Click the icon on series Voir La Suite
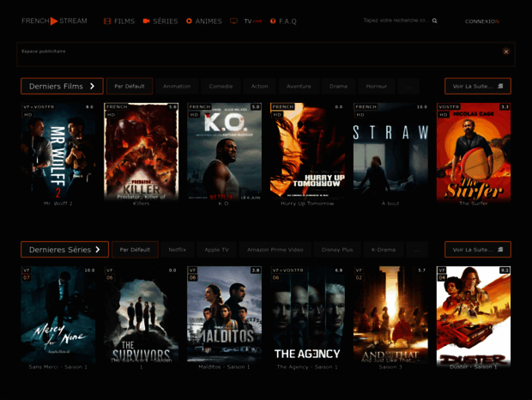The image size is (532, 400). pos(500,250)
